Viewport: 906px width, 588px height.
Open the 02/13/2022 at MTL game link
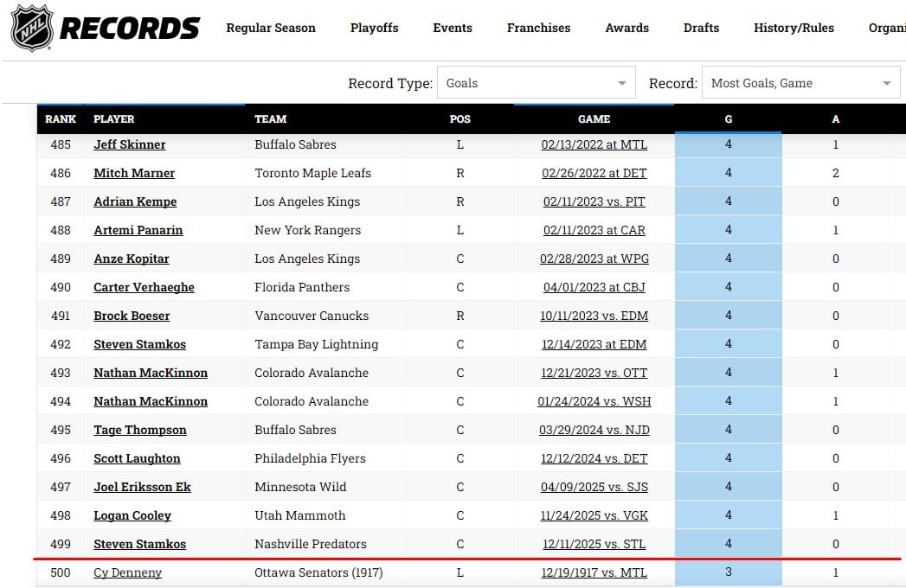coord(594,144)
